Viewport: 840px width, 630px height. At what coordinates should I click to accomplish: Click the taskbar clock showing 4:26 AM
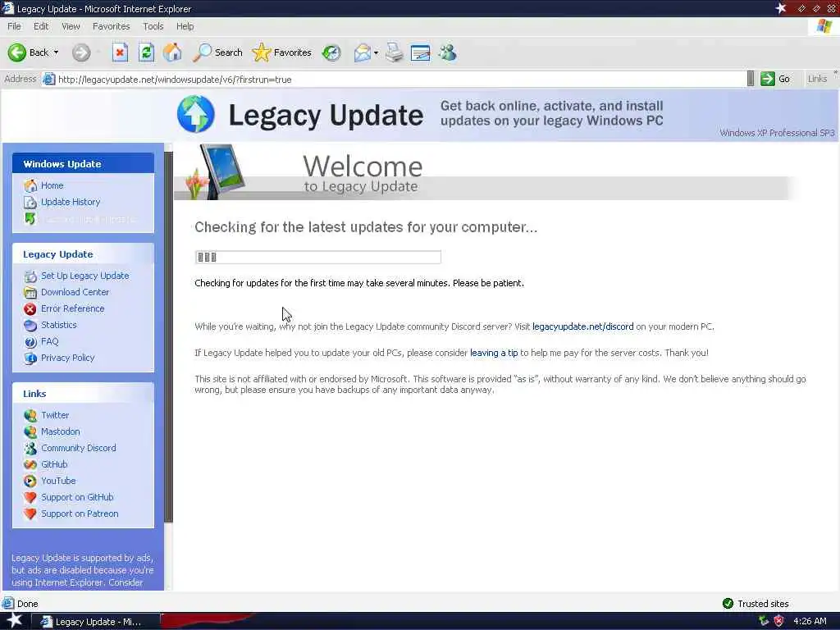pos(810,622)
